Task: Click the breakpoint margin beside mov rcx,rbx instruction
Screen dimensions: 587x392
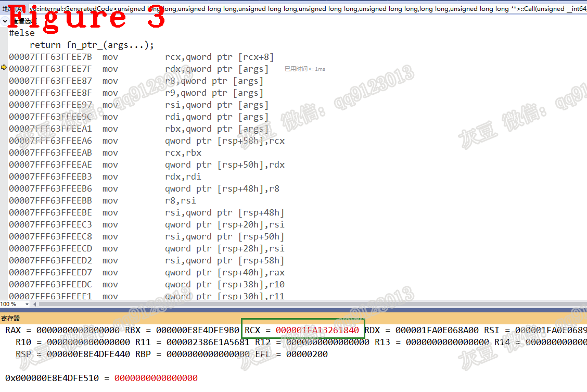Action: [x=3, y=153]
